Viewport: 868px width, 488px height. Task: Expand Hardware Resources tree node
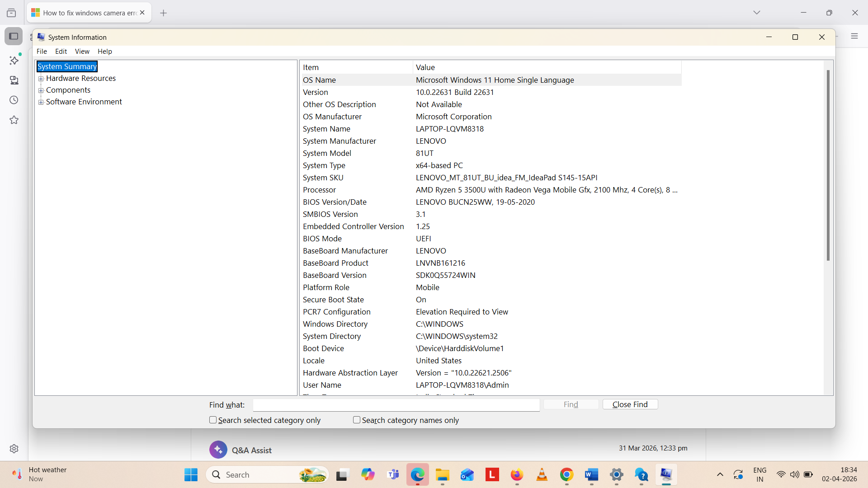[41, 79]
